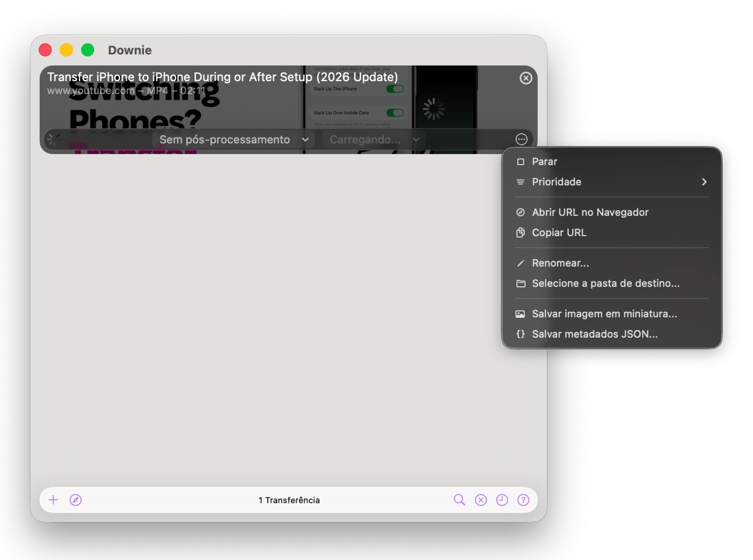The height and width of the screenshot is (560, 753).
Task: Remove the download with circled X icon
Action: (x=526, y=78)
